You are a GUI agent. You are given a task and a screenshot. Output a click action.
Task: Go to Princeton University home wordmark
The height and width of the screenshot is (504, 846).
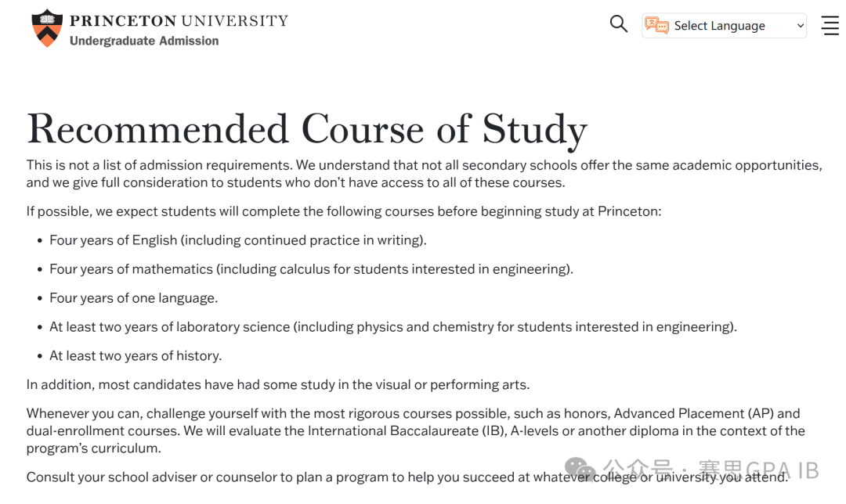tap(179, 20)
